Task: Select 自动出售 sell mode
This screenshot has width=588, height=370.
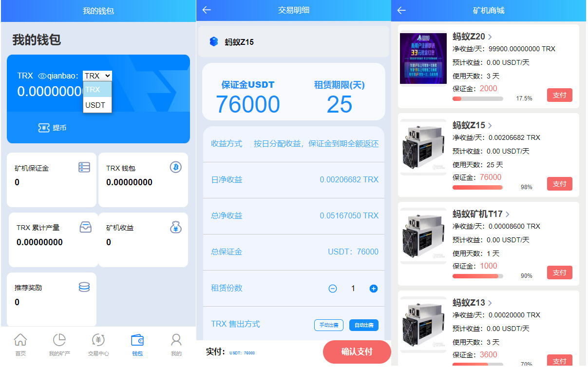Action: [364, 325]
